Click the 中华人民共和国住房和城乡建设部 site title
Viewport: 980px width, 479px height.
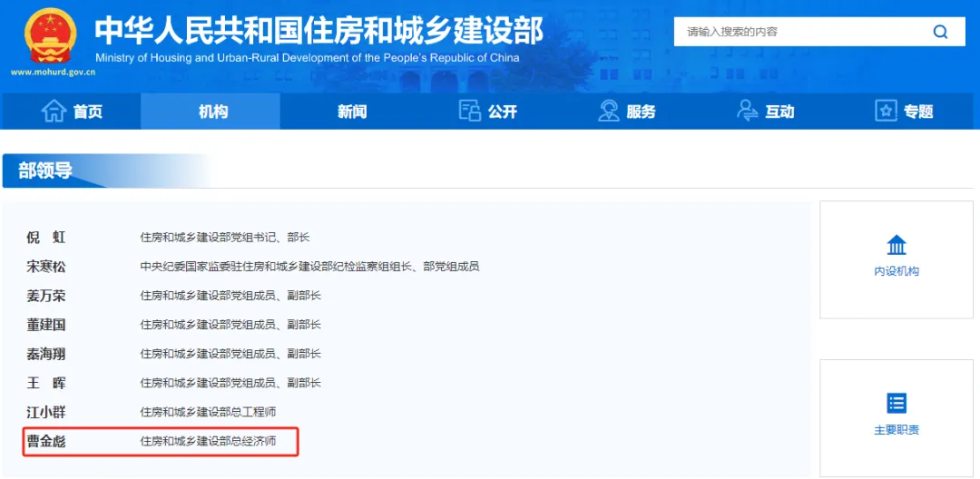pyautogui.click(x=318, y=30)
